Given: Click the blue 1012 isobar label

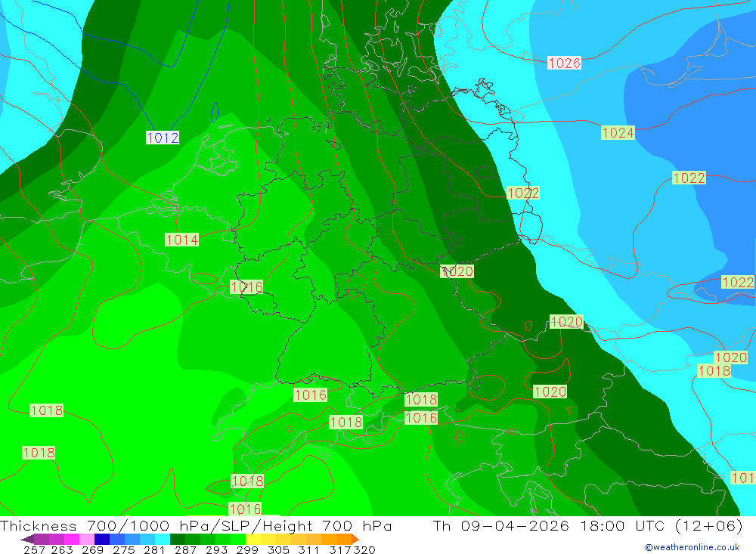Looking at the screenshot, I should [x=163, y=138].
